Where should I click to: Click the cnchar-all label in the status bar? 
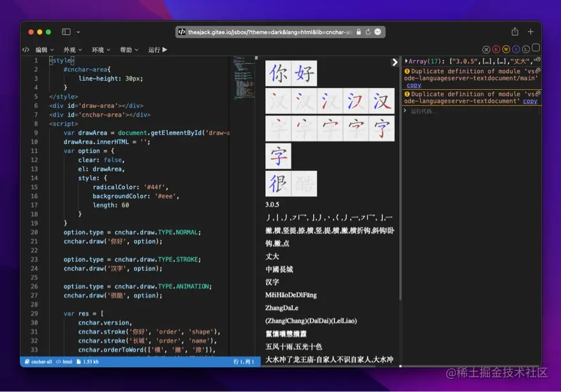point(38,361)
